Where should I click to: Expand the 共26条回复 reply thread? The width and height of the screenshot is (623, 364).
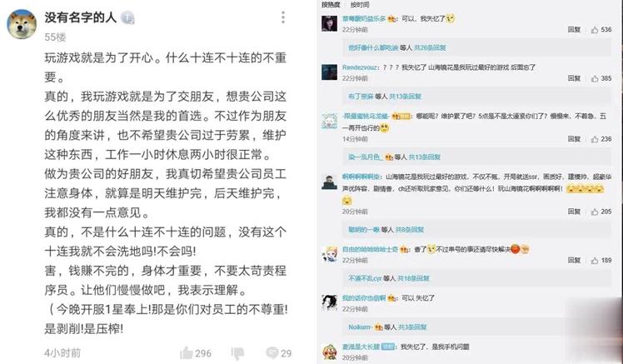click(x=430, y=47)
